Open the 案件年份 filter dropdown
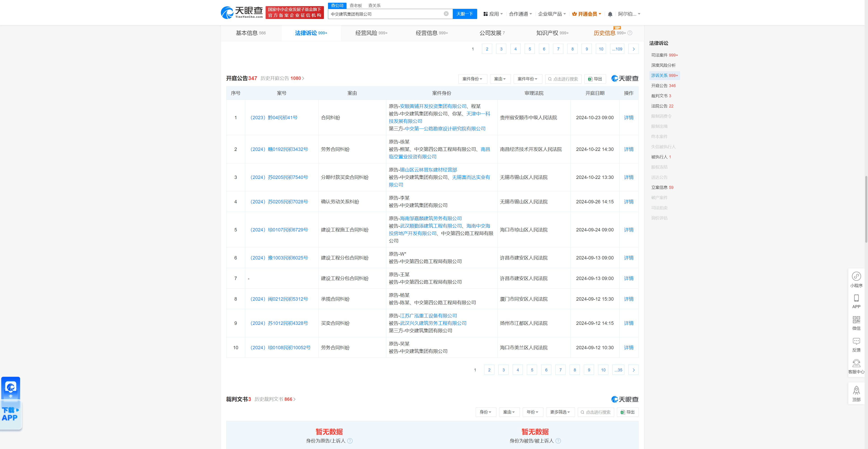868x449 pixels. tap(528, 79)
